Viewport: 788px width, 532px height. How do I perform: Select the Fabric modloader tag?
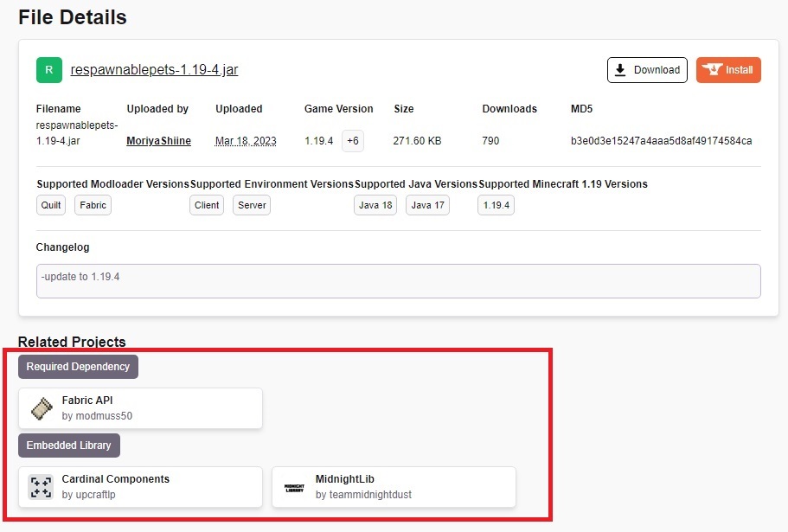(x=93, y=206)
